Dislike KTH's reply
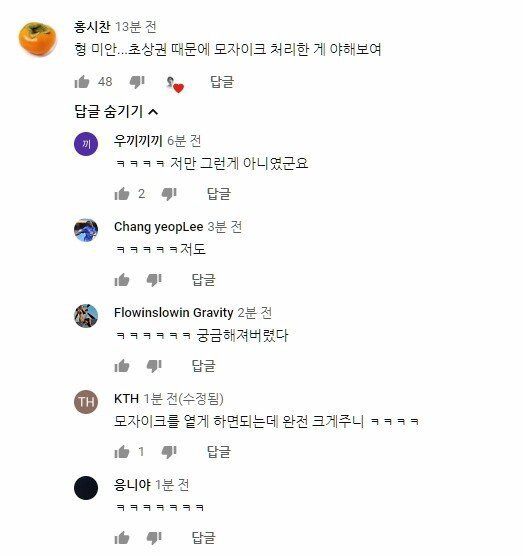This screenshot has height=556, width=523. coord(169,452)
